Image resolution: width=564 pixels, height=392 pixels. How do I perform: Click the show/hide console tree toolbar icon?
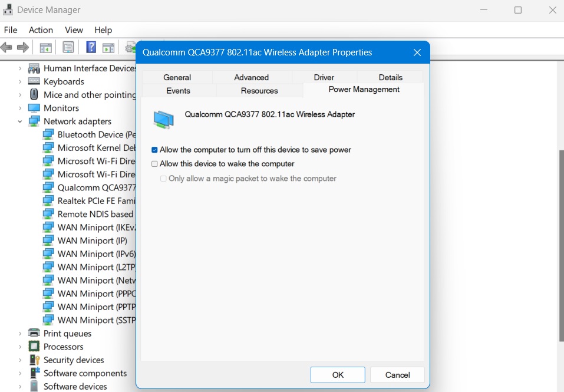coord(45,47)
